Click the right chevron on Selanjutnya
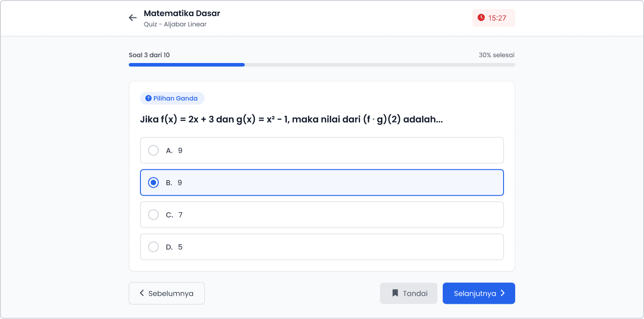 point(502,293)
